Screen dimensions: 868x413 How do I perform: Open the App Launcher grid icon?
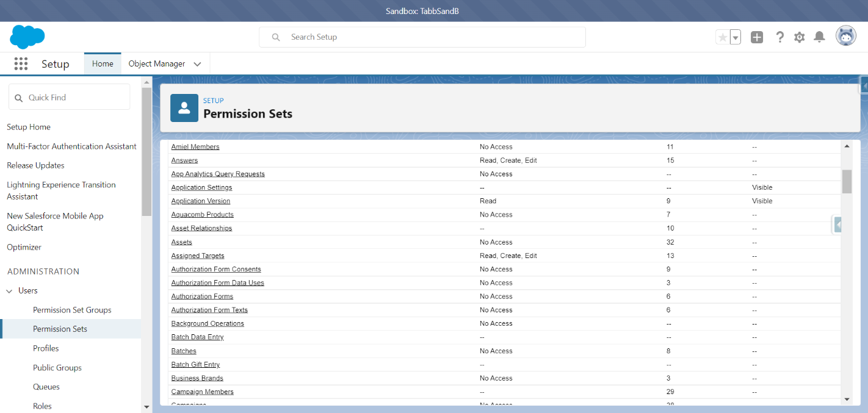(21, 64)
